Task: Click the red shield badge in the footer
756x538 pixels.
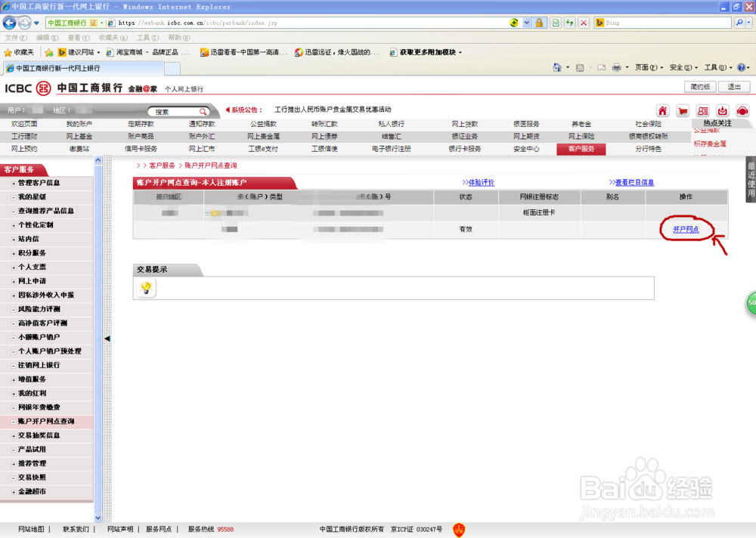Action: (x=459, y=530)
